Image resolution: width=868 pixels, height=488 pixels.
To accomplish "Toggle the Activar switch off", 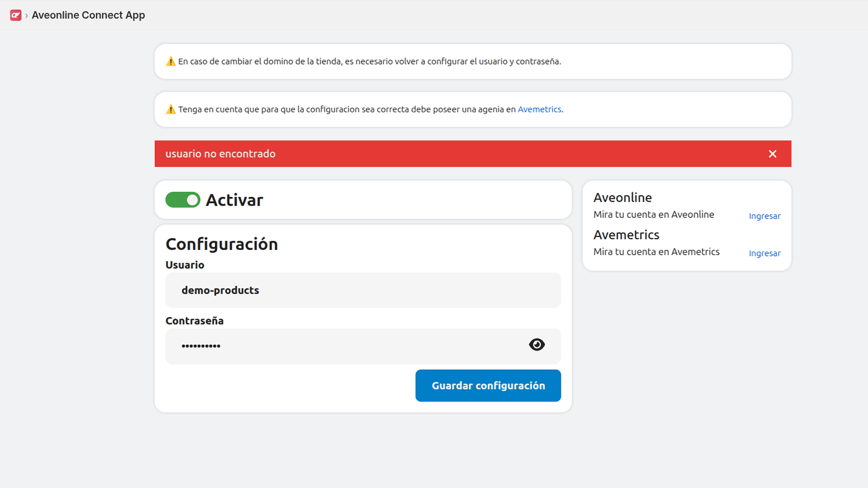I will coord(183,200).
